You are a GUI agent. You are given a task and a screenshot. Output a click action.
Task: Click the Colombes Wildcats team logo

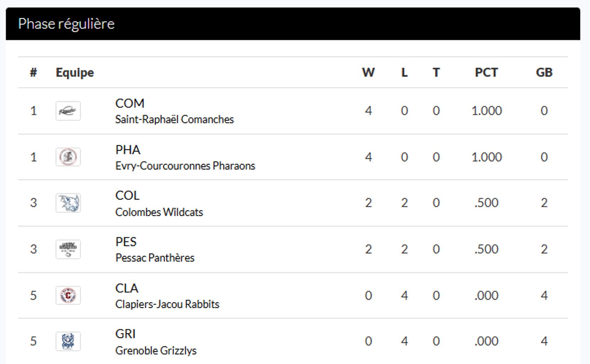pyautogui.click(x=68, y=203)
